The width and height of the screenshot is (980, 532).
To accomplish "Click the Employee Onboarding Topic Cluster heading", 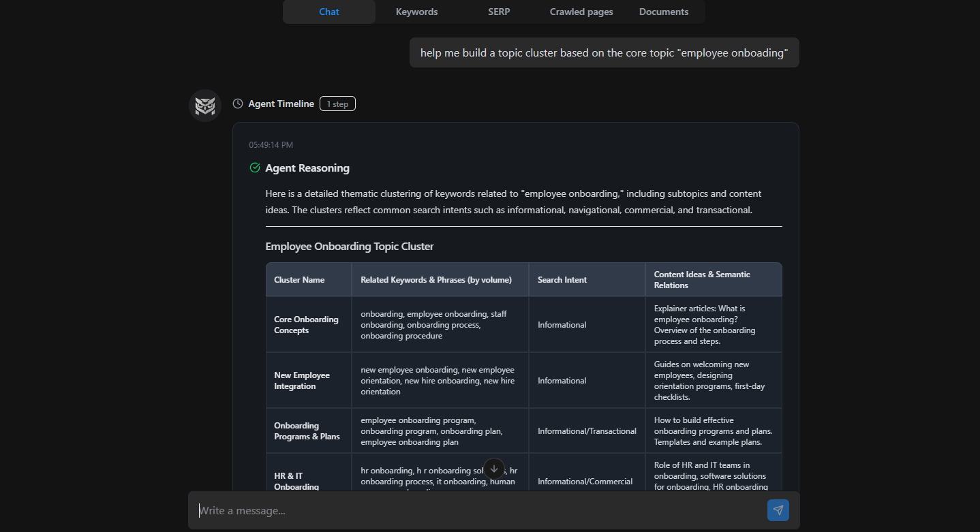I will [x=350, y=246].
